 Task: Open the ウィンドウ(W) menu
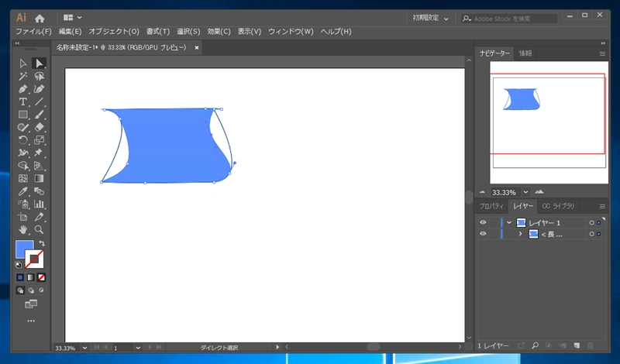click(x=291, y=32)
